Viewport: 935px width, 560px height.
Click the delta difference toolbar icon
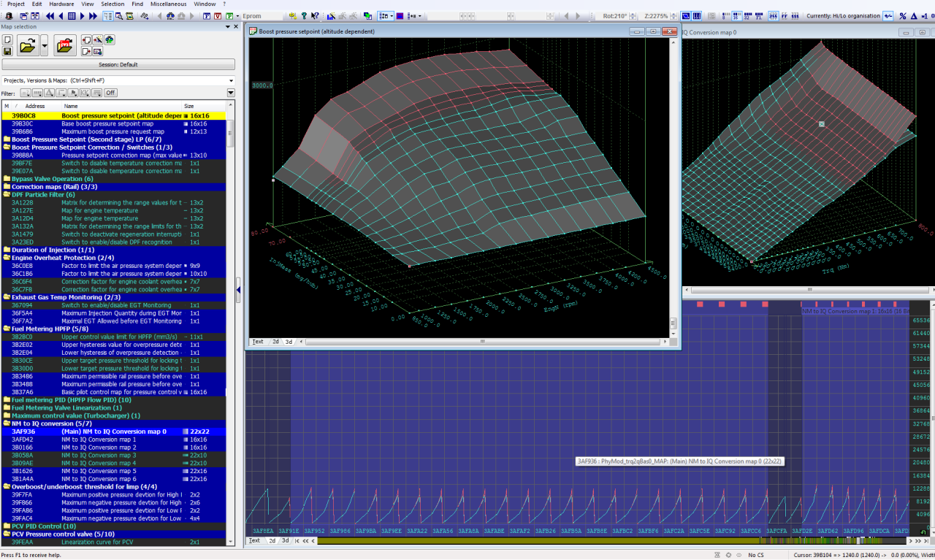click(913, 15)
